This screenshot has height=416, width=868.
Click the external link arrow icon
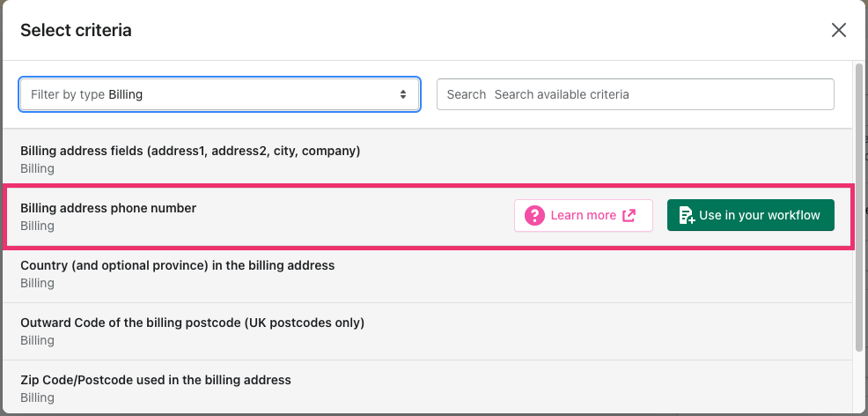click(629, 215)
